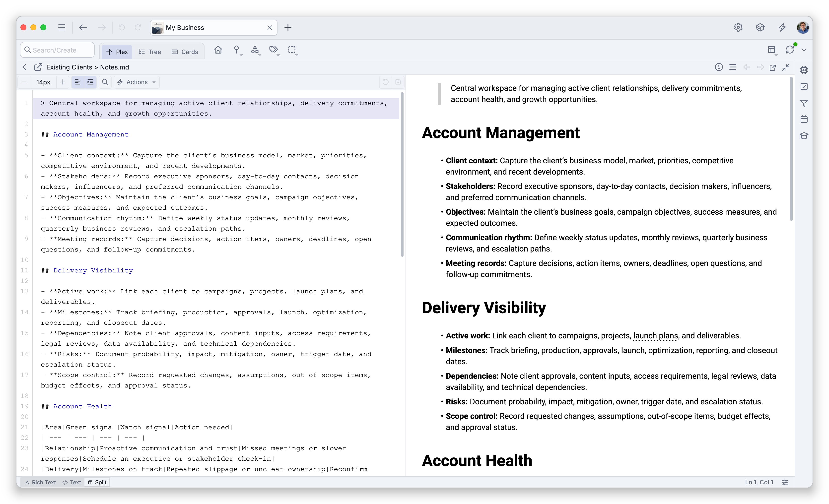Go back with the left arrow in the title bar
Image resolution: width=829 pixels, height=504 pixels.
[x=83, y=28]
